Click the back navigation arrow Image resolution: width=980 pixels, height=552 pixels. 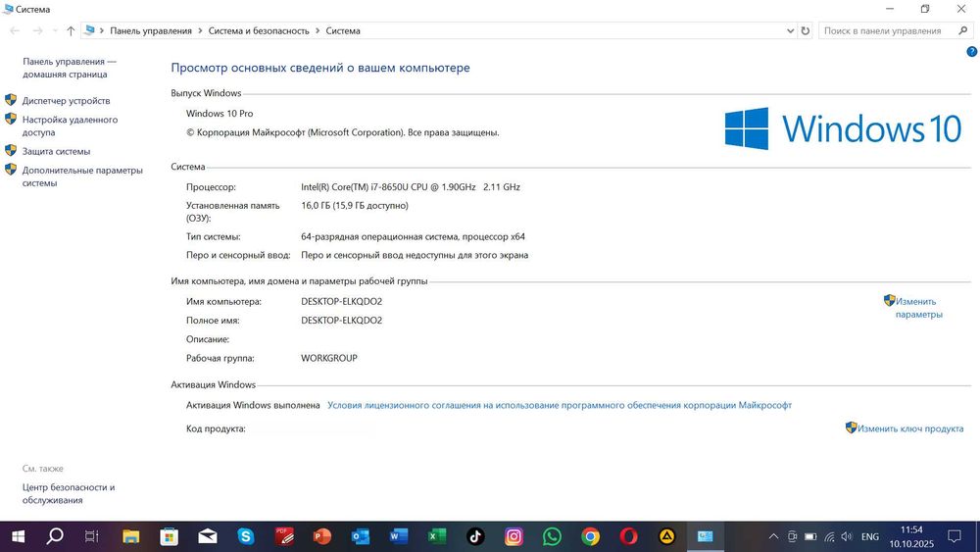pos(15,30)
